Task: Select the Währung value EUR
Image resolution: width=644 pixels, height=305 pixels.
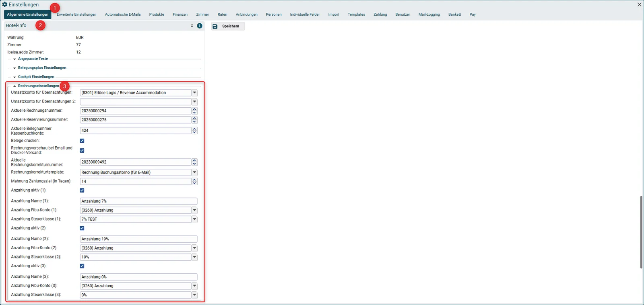Action: (x=80, y=37)
